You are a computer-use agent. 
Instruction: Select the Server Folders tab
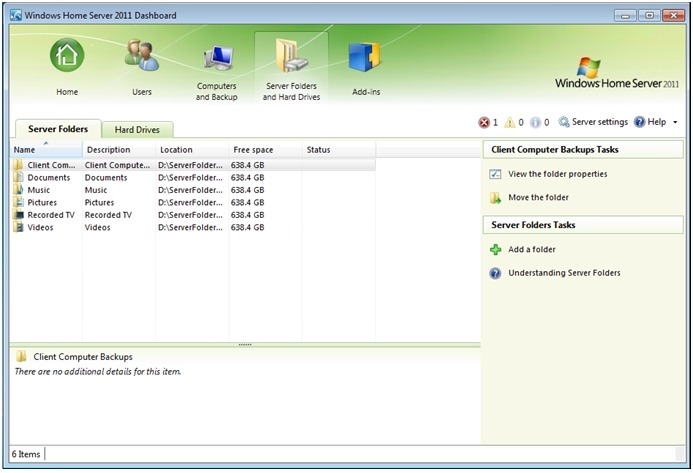pos(58,129)
